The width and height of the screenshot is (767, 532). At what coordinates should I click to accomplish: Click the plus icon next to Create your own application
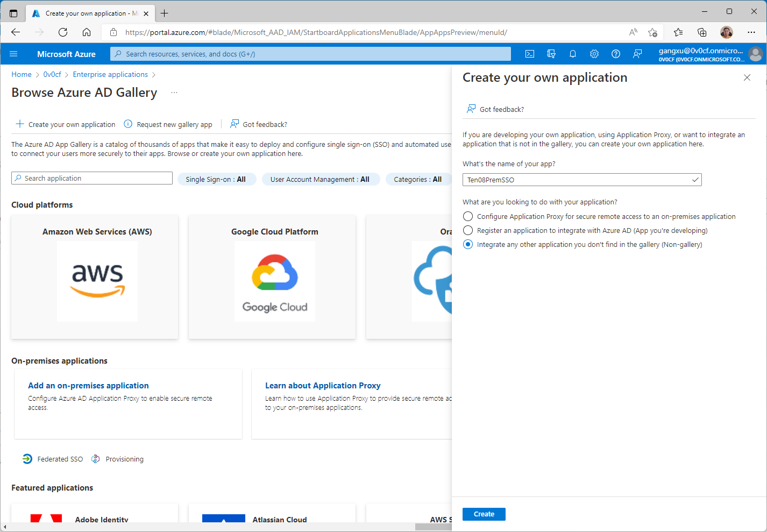click(x=20, y=124)
